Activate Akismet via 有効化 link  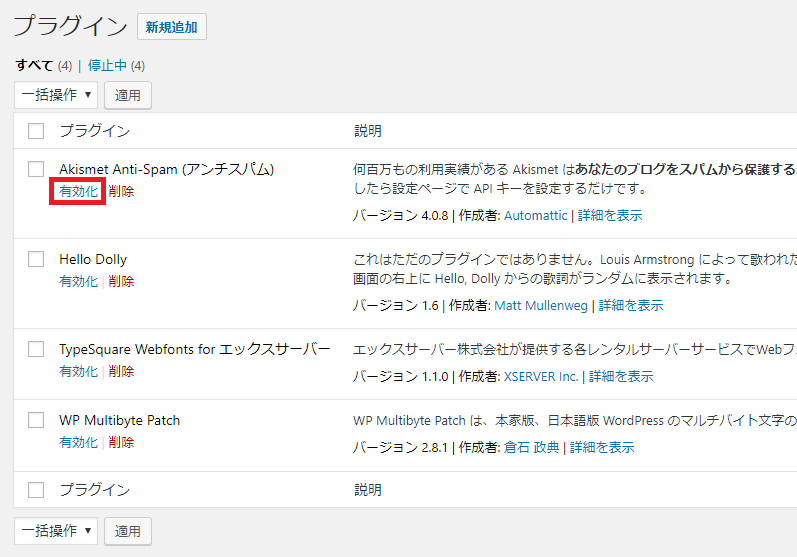(78, 192)
